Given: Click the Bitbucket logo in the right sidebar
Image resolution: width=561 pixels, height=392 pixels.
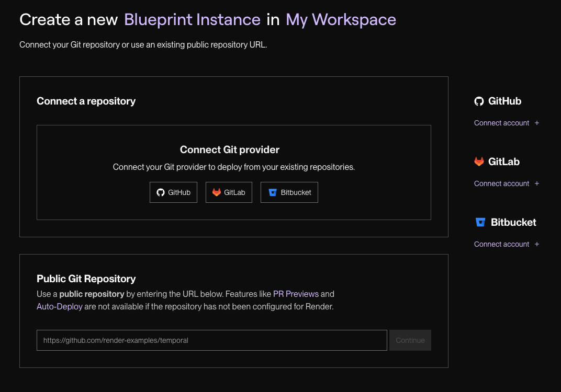Looking at the screenshot, I should 480,223.
